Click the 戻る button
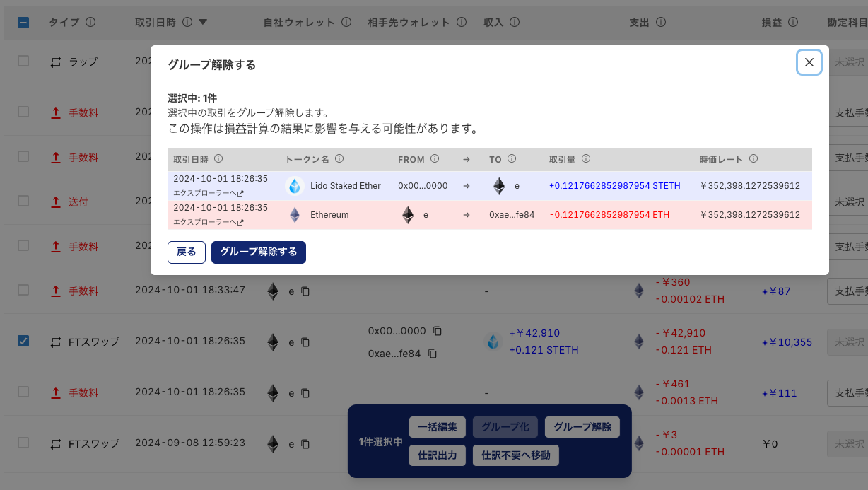Screen dimensions: 868x490 (186, 252)
